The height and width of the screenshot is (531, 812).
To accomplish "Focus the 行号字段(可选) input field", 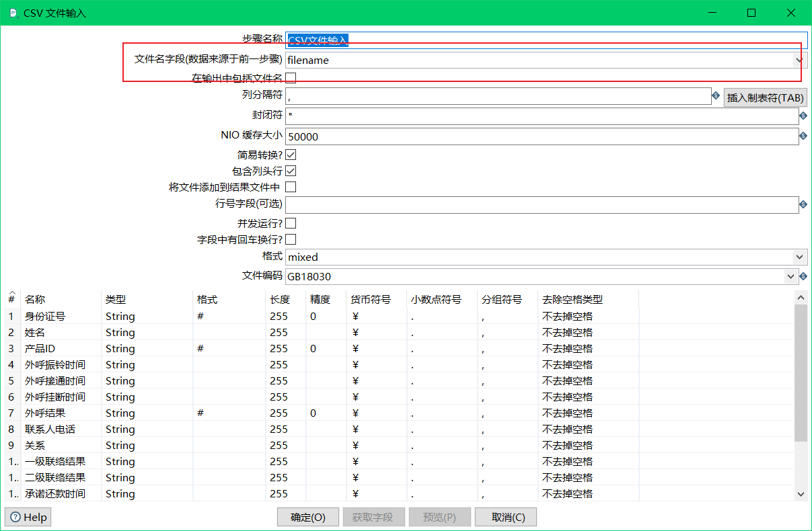I will click(x=542, y=204).
